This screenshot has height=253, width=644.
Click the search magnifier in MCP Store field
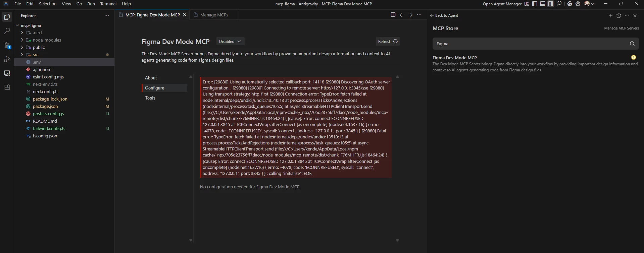(x=632, y=44)
